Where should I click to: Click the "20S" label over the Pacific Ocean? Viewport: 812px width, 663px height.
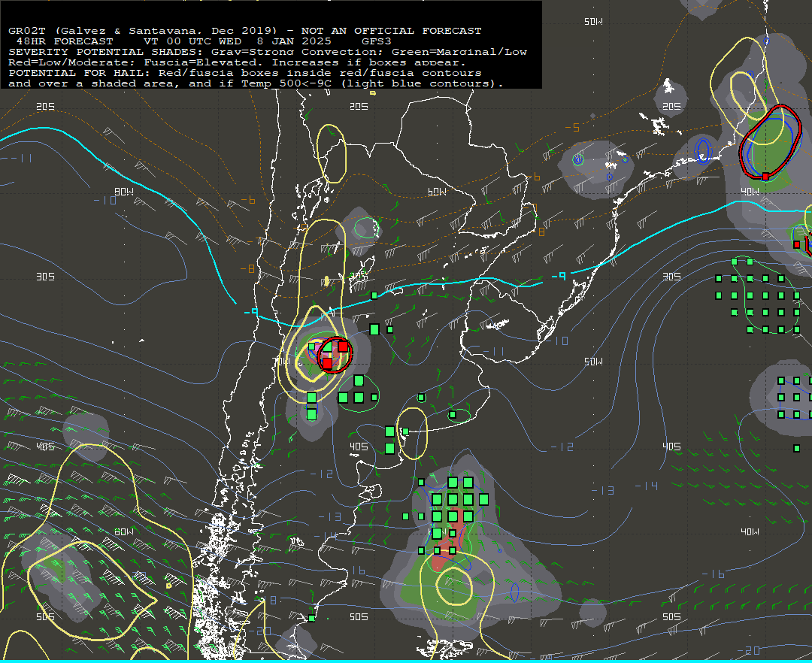46,107
